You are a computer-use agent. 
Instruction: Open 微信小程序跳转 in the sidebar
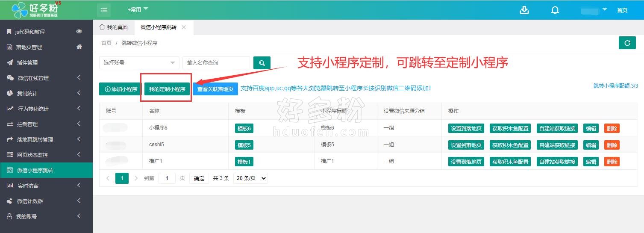click(46, 170)
